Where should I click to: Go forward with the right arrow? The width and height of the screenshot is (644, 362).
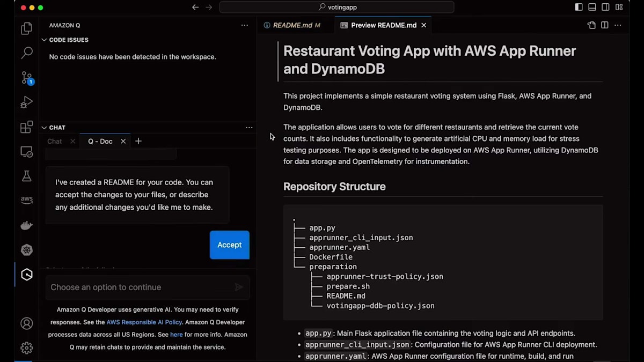tap(209, 8)
